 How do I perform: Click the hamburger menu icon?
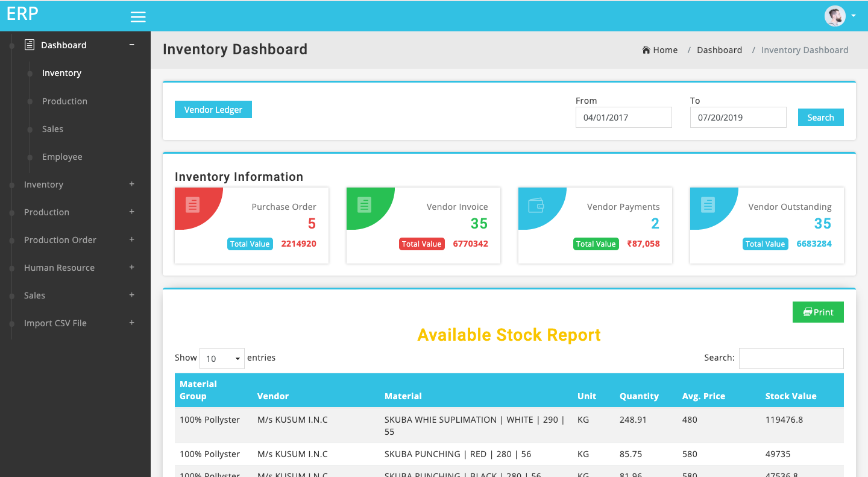(138, 17)
